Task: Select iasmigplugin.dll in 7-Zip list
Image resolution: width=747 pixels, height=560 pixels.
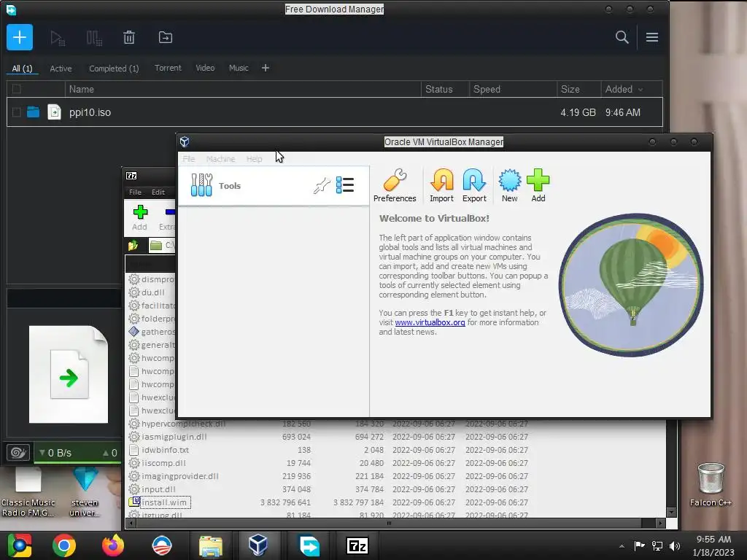Action: tap(174, 437)
